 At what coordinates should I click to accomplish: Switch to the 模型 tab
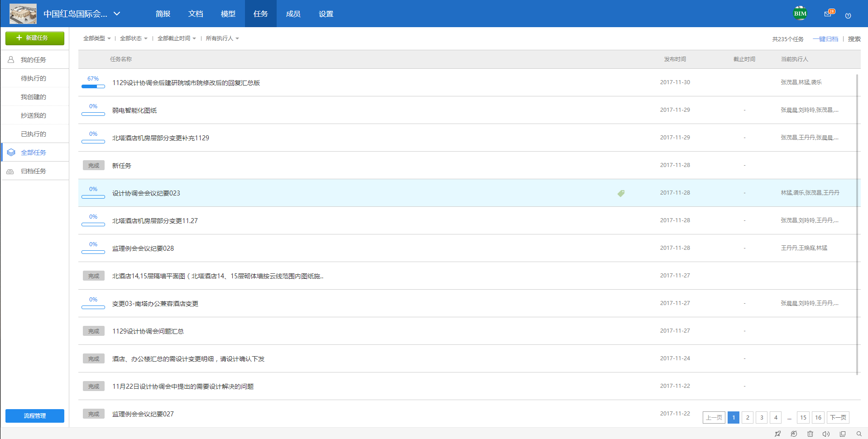tap(228, 14)
